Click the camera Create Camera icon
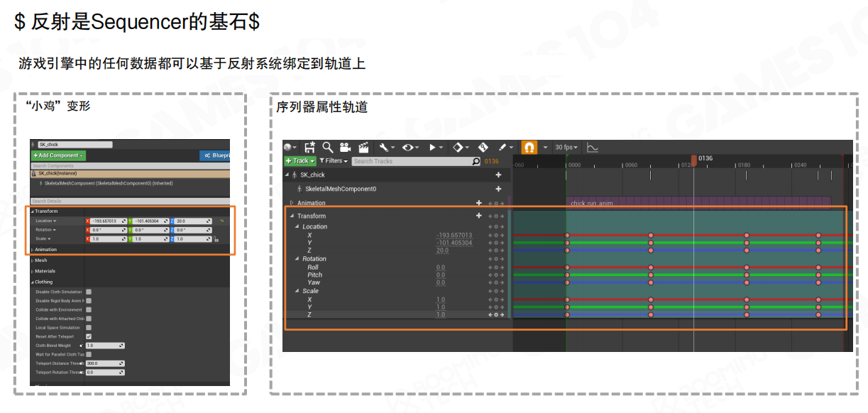Image resolution: width=868 pixels, height=413 pixels. pos(346,148)
